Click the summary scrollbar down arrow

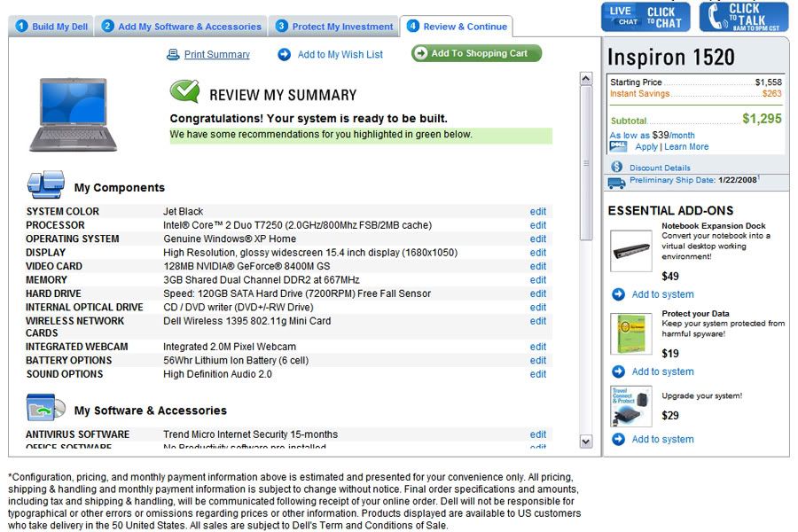586,442
